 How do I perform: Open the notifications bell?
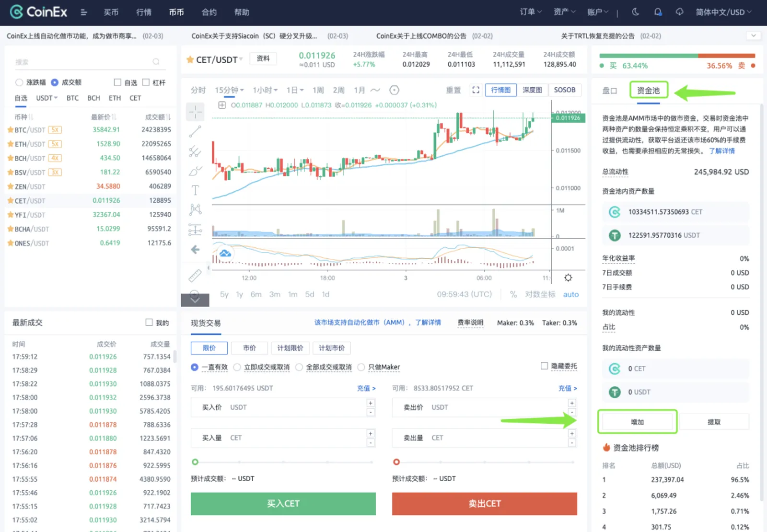pos(658,12)
